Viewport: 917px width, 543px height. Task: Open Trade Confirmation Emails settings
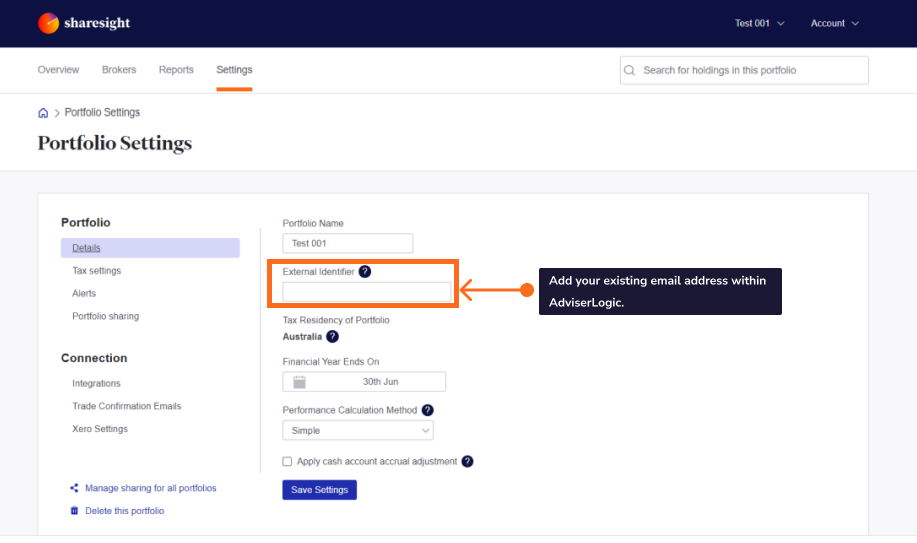[x=127, y=406]
